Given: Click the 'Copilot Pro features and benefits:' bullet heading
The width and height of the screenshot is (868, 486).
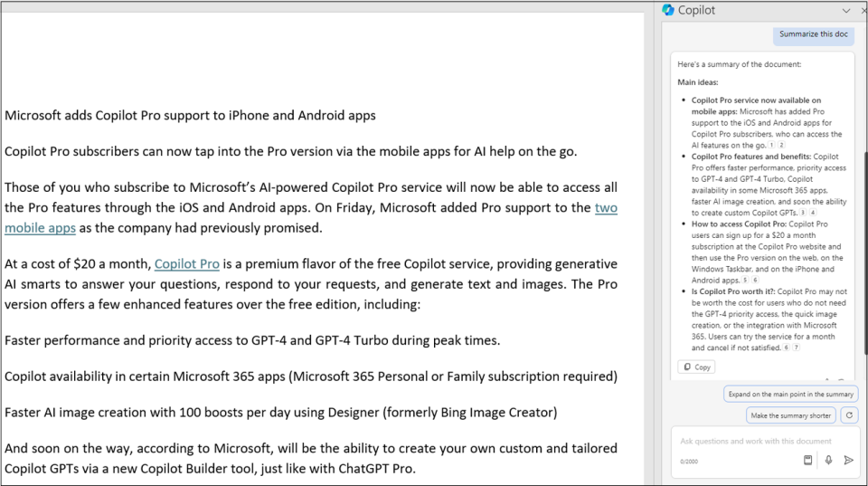Looking at the screenshot, I should [x=750, y=157].
